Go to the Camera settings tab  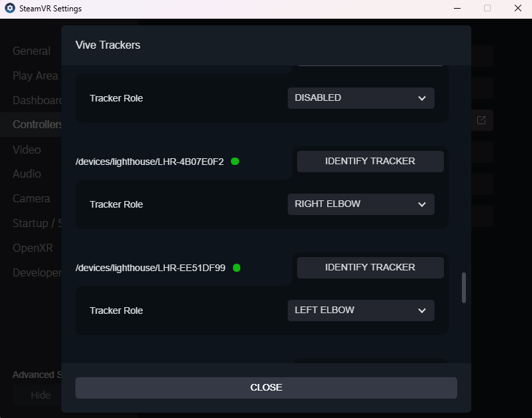click(x=31, y=198)
